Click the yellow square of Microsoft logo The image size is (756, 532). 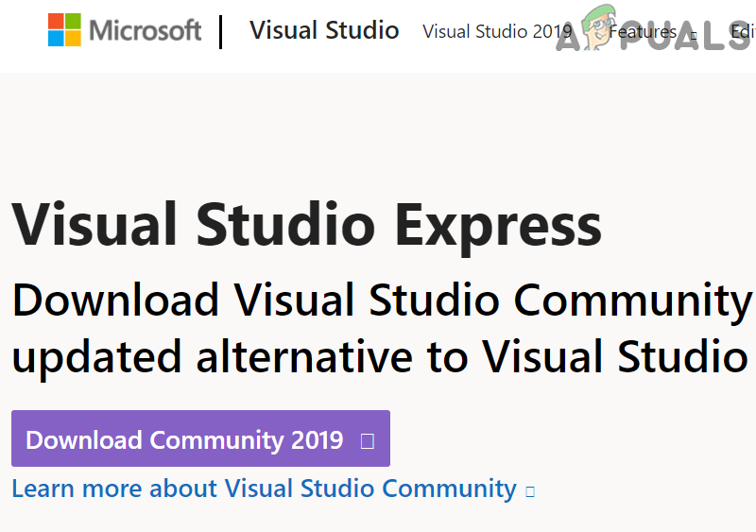73,38
